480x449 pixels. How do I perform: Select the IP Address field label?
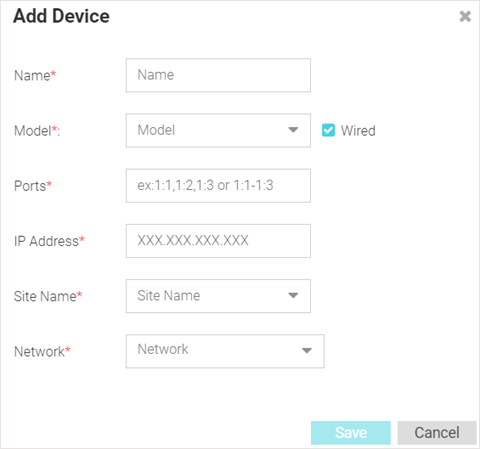pos(49,241)
